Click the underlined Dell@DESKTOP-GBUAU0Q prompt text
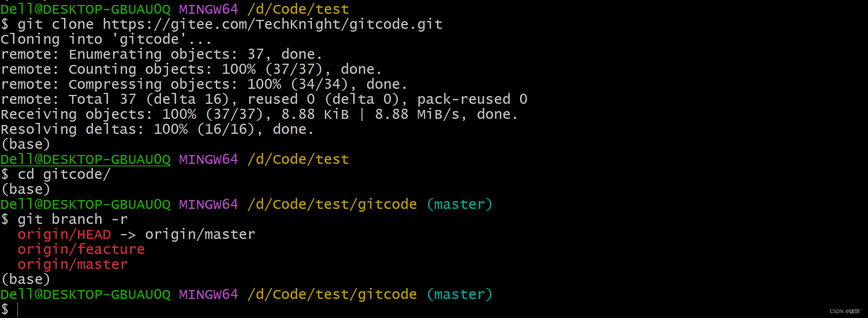 pos(85,159)
